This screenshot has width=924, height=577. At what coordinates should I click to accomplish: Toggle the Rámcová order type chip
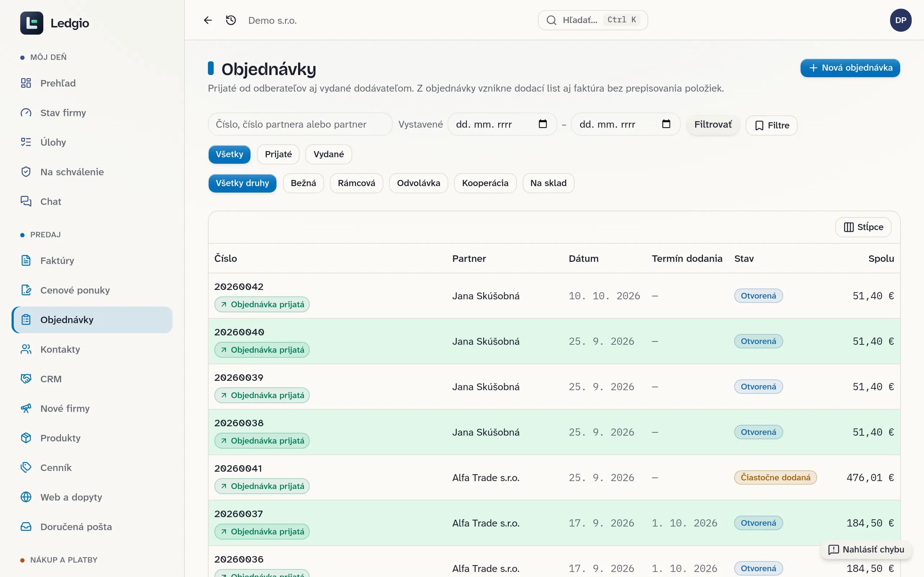(x=356, y=183)
